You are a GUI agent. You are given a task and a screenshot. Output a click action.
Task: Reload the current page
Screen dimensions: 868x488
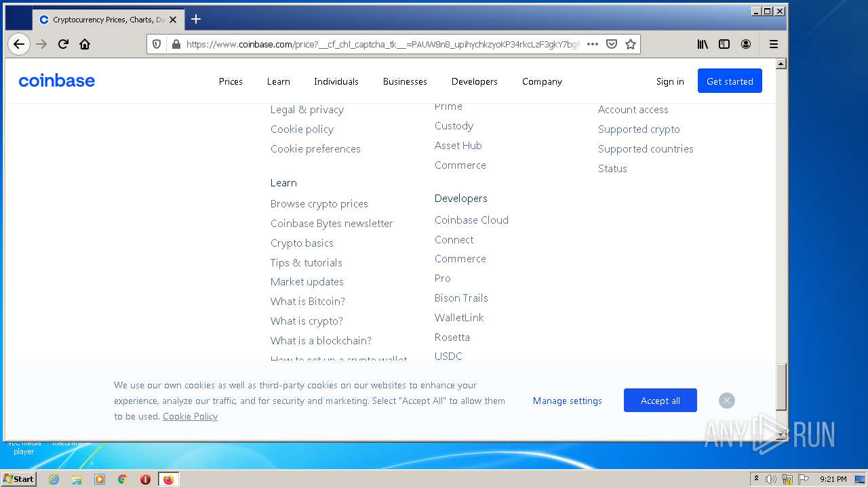click(63, 44)
